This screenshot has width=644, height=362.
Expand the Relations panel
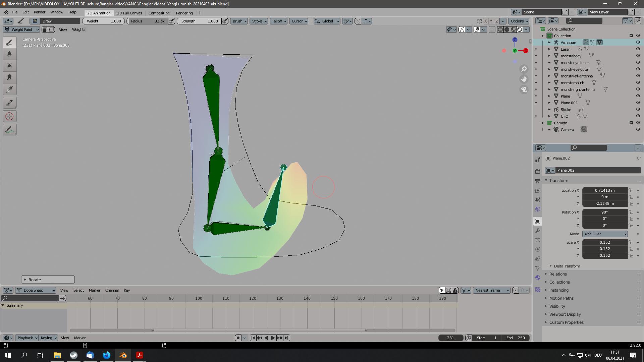pos(558,274)
